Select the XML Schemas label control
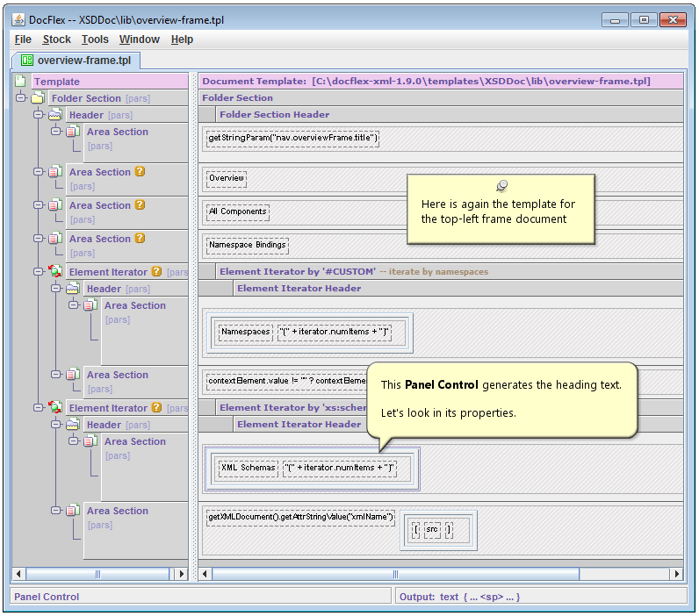This screenshot has width=699, height=616. coord(247,468)
